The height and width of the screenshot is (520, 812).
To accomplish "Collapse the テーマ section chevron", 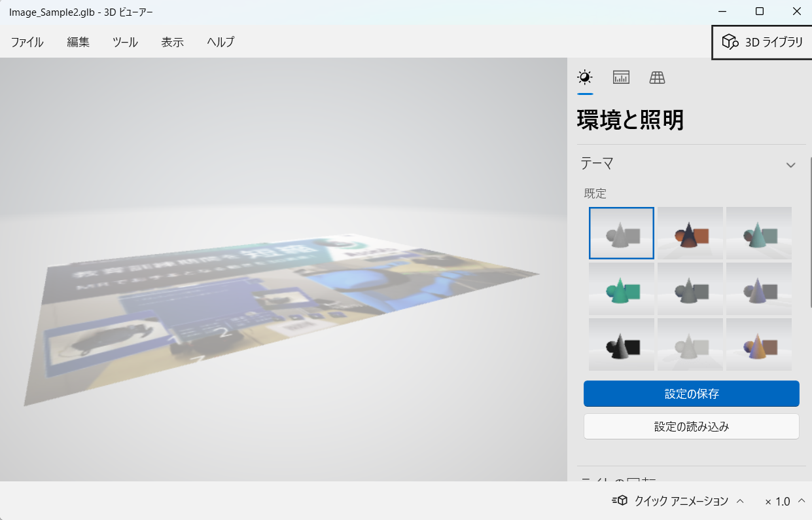I will point(790,165).
